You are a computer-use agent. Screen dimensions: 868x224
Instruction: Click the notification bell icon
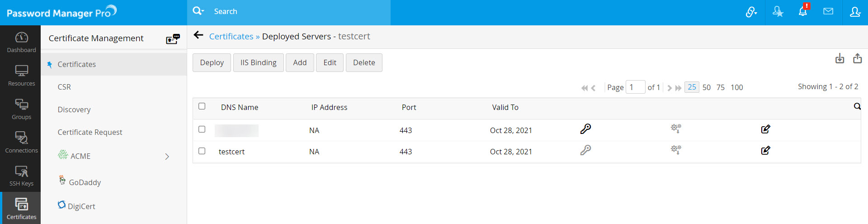click(802, 12)
